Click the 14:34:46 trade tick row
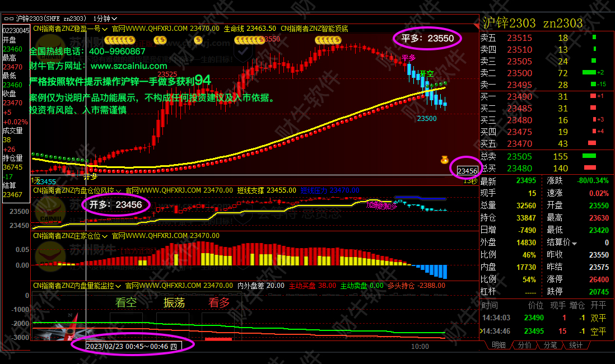The image size is (615, 364). [544, 331]
